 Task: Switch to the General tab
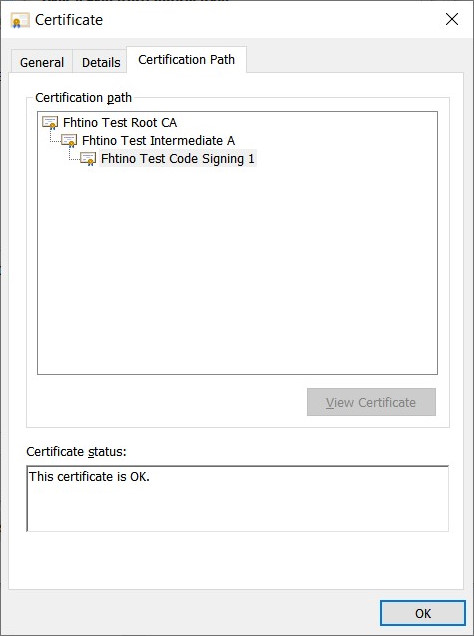pos(42,62)
